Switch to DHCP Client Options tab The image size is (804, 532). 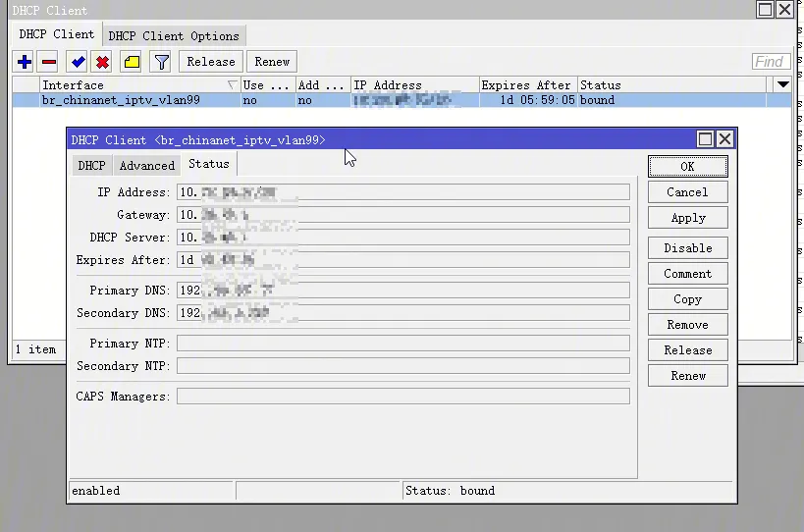click(x=174, y=36)
